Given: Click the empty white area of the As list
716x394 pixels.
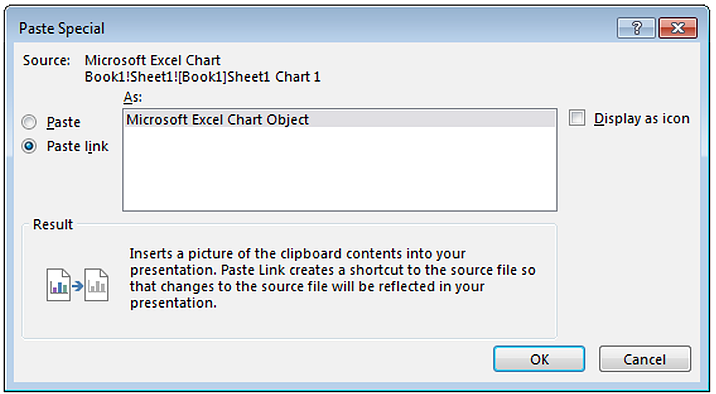Looking at the screenshot, I should point(340,169).
